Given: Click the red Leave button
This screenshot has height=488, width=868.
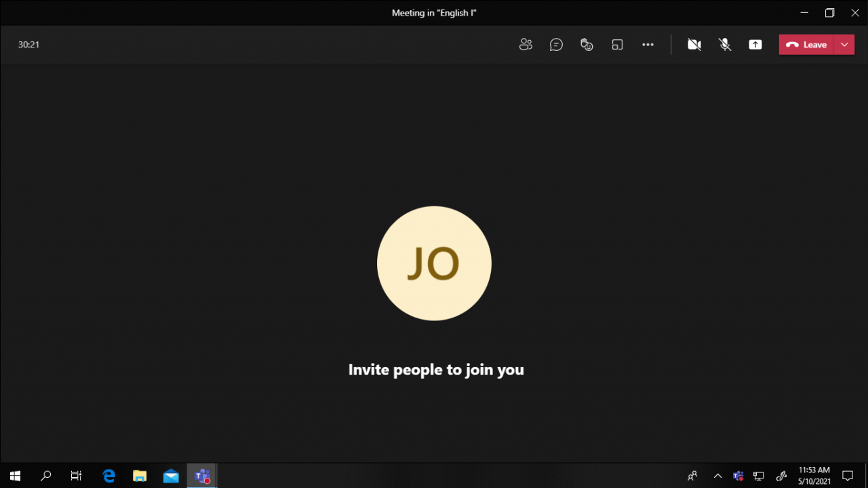Looking at the screenshot, I should [x=806, y=45].
